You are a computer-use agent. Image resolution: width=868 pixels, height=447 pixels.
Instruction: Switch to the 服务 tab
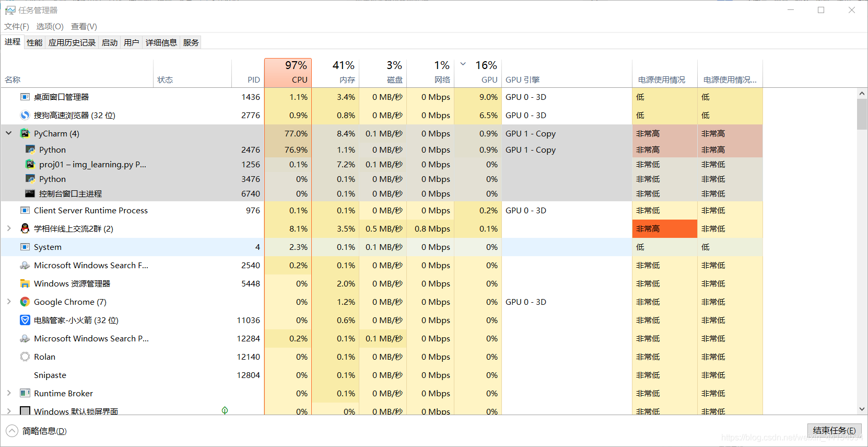191,42
